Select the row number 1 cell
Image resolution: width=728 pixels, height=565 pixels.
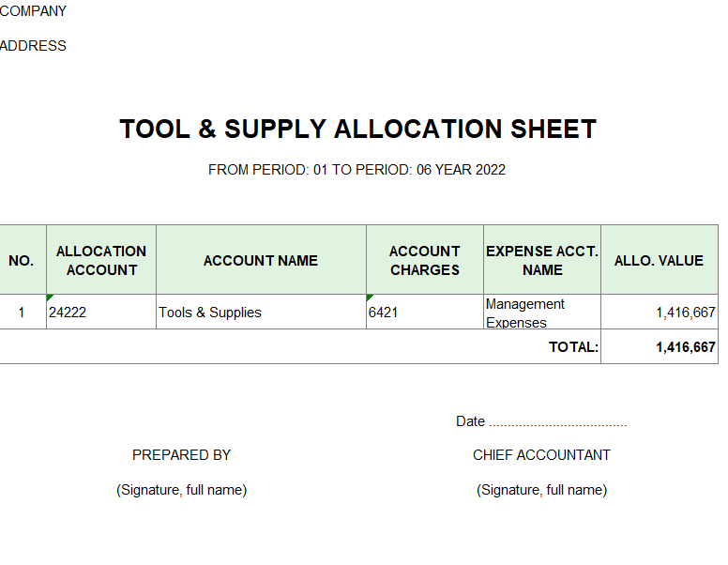[x=22, y=313]
